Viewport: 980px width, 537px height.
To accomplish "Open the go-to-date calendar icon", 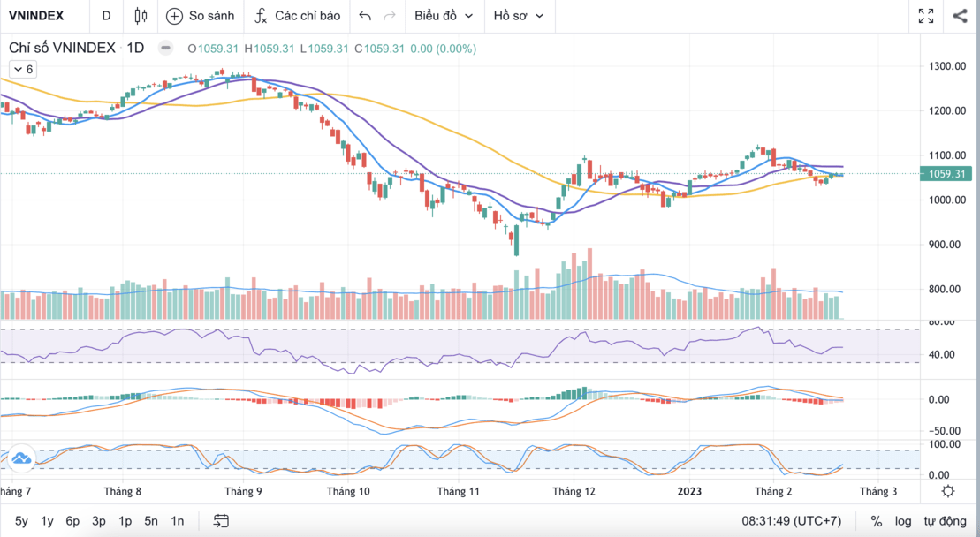I will tap(221, 521).
